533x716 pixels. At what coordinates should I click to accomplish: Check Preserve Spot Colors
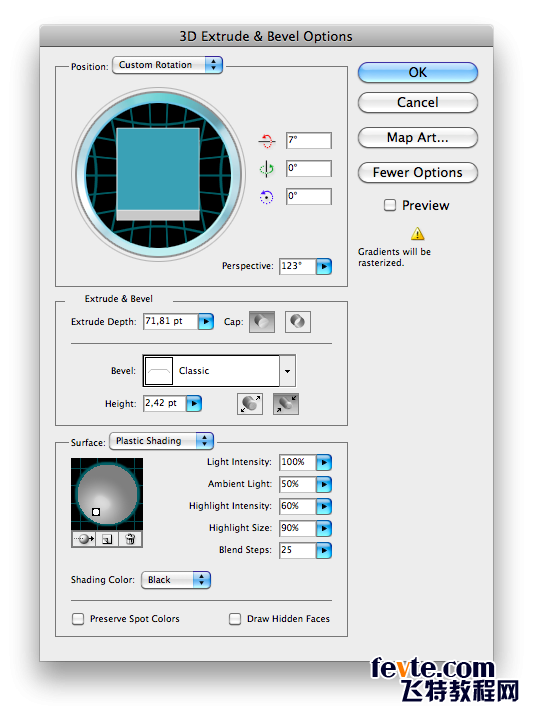78,619
